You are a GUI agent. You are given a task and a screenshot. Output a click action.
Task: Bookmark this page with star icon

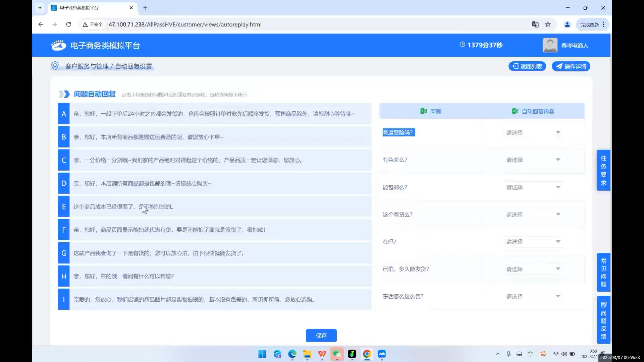[548, 24]
